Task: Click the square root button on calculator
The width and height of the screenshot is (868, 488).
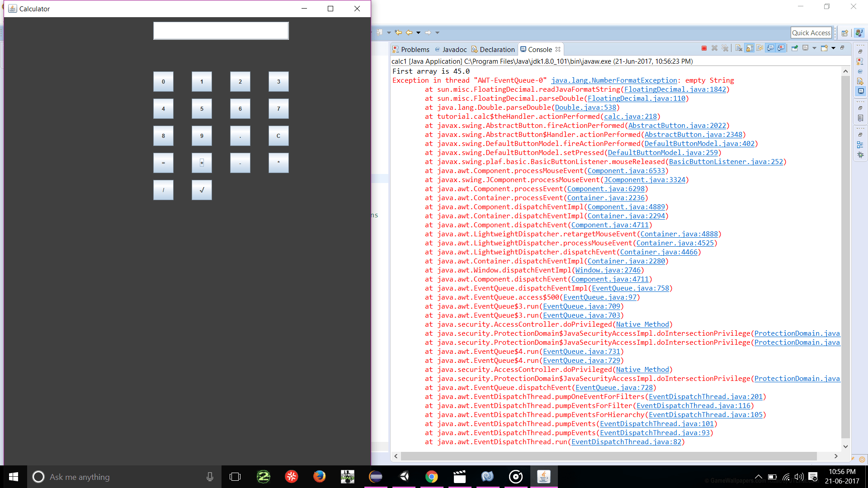Action: click(202, 190)
